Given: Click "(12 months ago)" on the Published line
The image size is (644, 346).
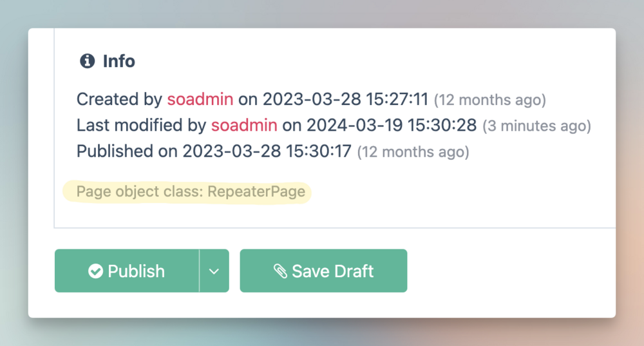Looking at the screenshot, I should 413,152.
